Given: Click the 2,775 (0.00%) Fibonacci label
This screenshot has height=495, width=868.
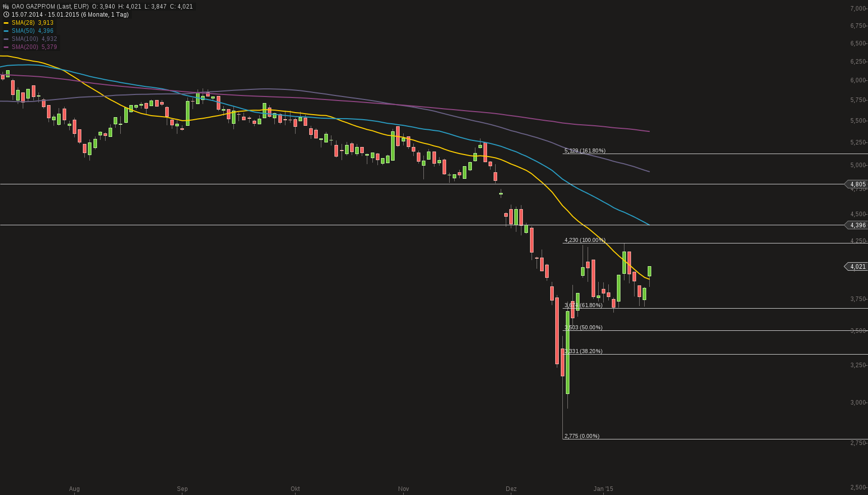Looking at the screenshot, I should pyautogui.click(x=582, y=436).
